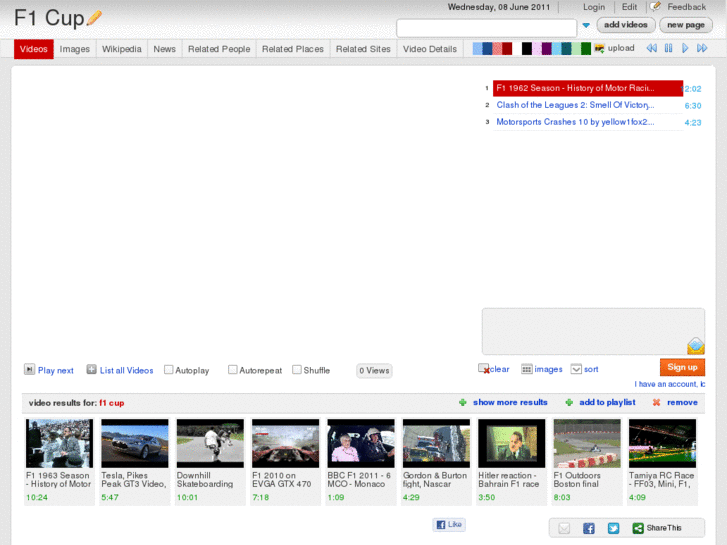The height and width of the screenshot is (545, 727).
Task: Choose the light blue color swatch
Action: coord(477,48)
